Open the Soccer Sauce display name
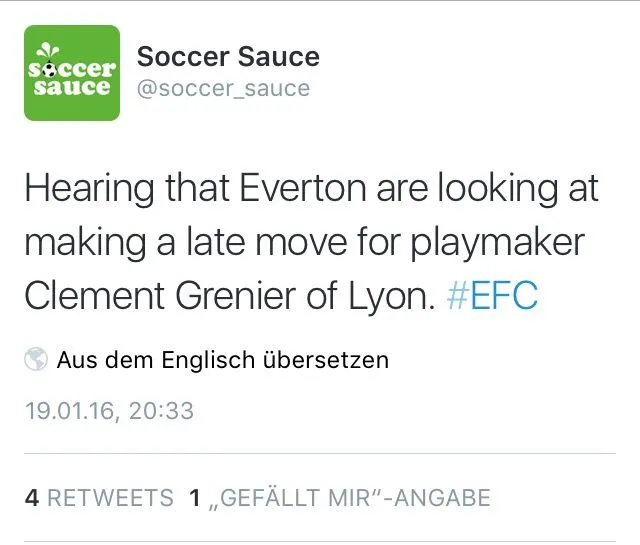Image resolution: width=640 pixels, height=545 pixels. pos(228,56)
